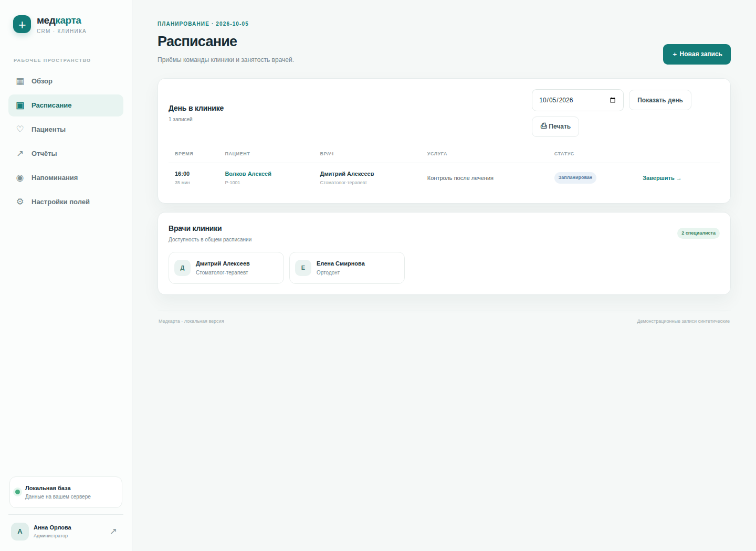756x551 pixels.
Task: Click the logout arrow next to Анна Орлова
Action: (x=113, y=532)
